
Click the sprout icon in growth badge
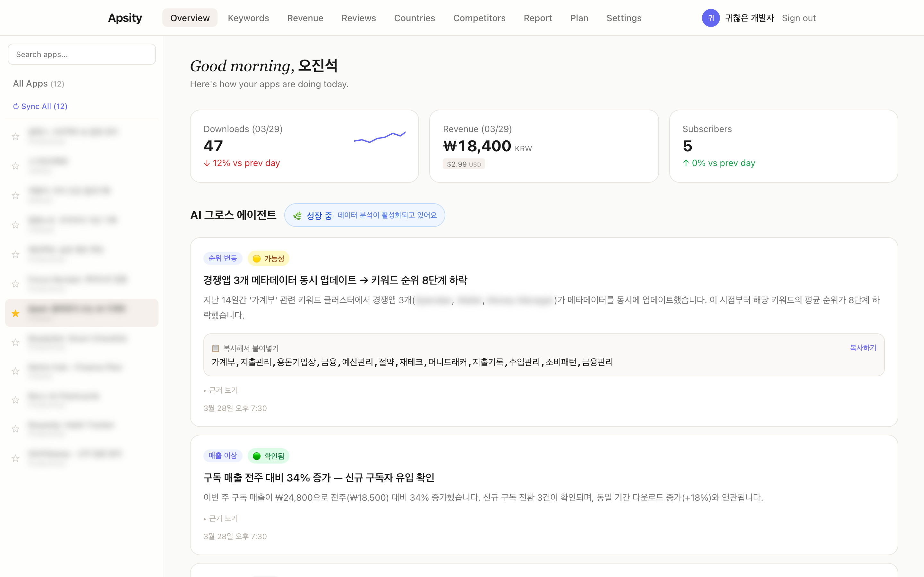pyautogui.click(x=297, y=216)
